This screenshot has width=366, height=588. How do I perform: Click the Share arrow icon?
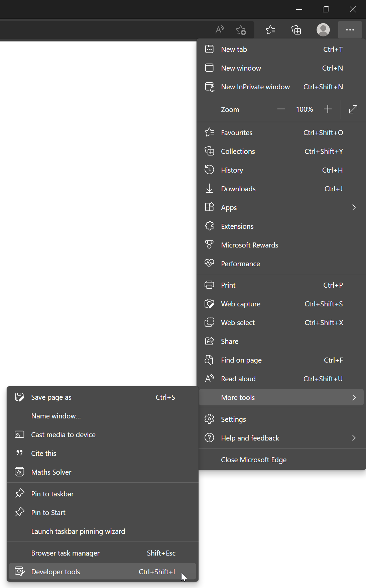pyautogui.click(x=209, y=341)
